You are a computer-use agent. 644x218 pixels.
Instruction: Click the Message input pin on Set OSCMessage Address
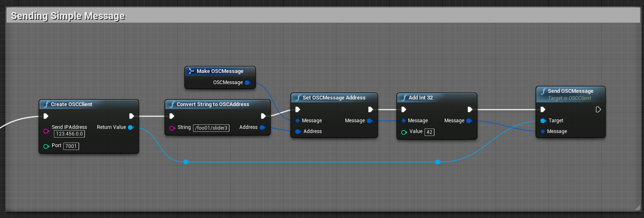point(298,121)
